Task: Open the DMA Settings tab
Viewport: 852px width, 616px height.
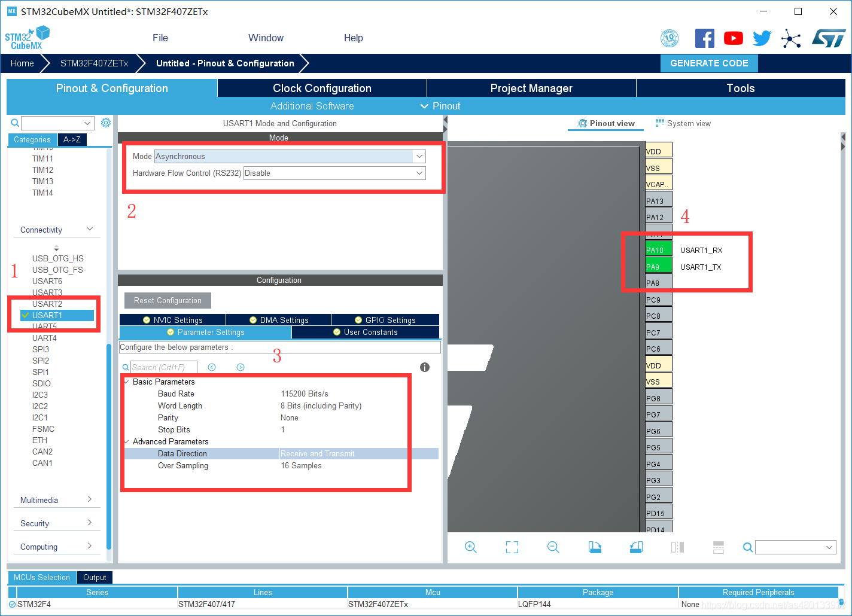Action: point(278,320)
